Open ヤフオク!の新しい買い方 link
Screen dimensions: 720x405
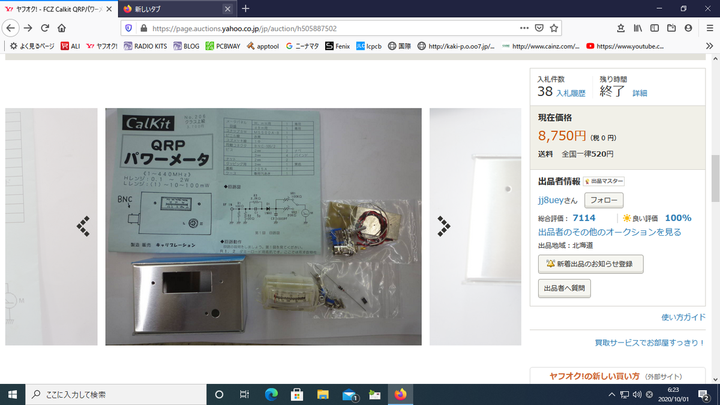click(x=594, y=376)
